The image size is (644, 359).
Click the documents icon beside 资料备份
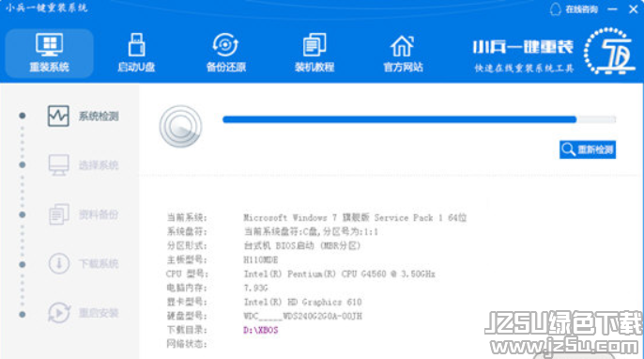click(59, 214)
